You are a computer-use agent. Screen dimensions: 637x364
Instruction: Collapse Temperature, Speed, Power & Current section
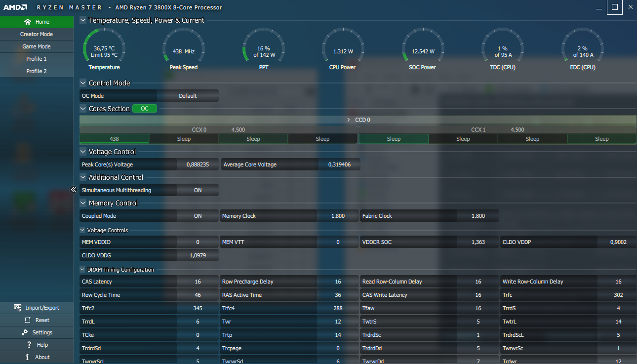(83, 20)
